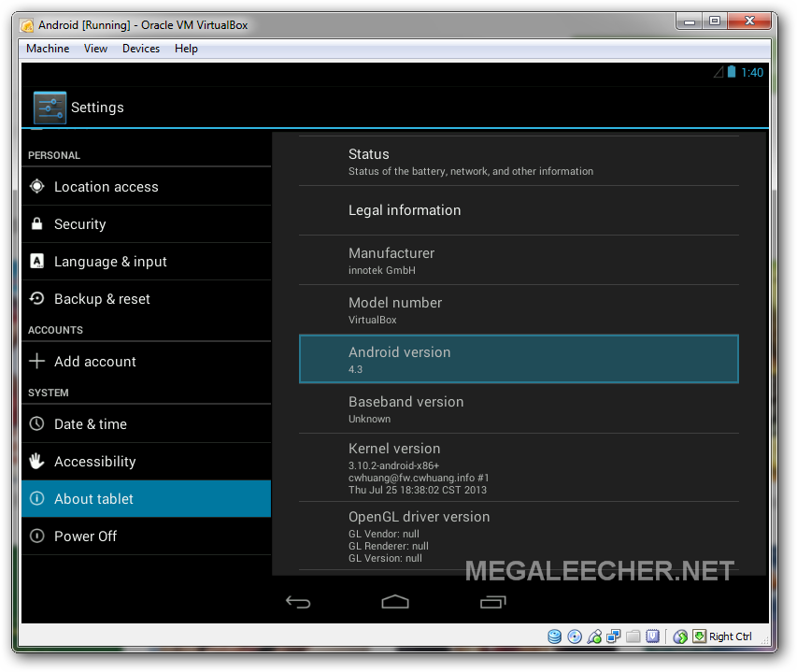Tap the Baseband version row
This screenshot has height=672, width=797.
pos(519,408)
